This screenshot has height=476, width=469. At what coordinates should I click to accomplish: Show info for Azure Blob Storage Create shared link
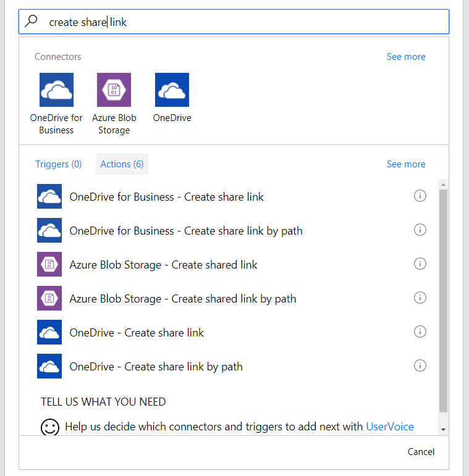[x=420, y=264]
